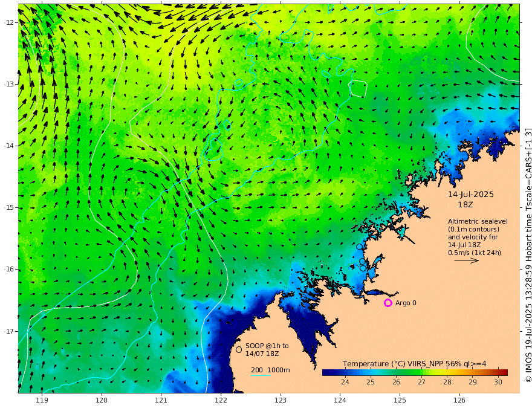Click the "1000m" depth legend label

pyautogui.click(x=279, y=370)
